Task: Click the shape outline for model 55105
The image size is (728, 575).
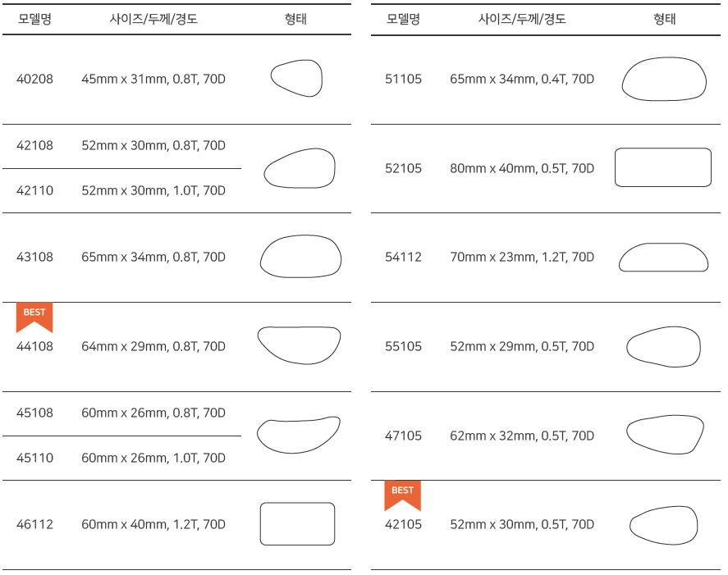Action: 663,347
